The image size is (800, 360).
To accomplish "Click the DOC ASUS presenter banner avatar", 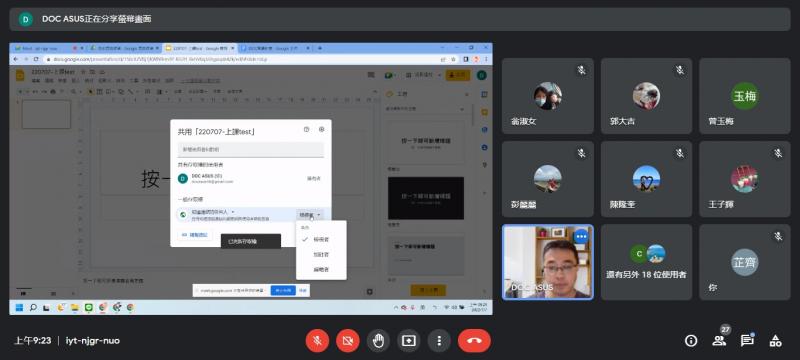I will (26, 19).
